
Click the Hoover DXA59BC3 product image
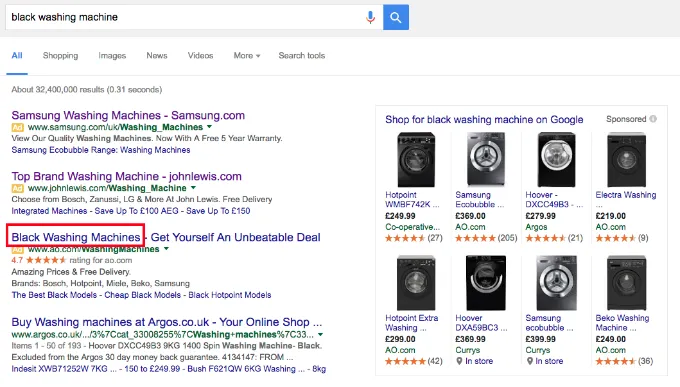tap(486, 283)
